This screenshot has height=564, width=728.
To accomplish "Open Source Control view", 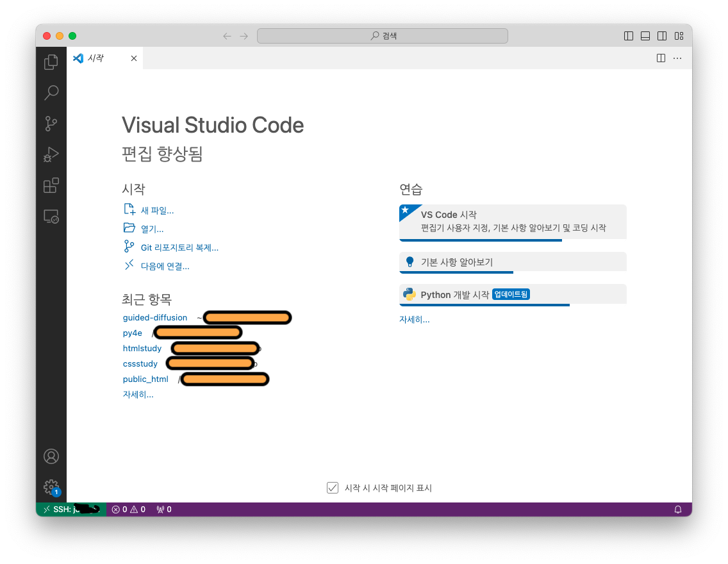I will (51, 124).
